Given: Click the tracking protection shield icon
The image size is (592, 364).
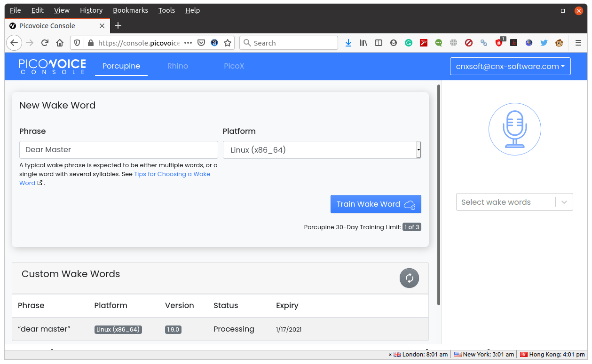Looking at the screenshot, I should pos(78,43).
